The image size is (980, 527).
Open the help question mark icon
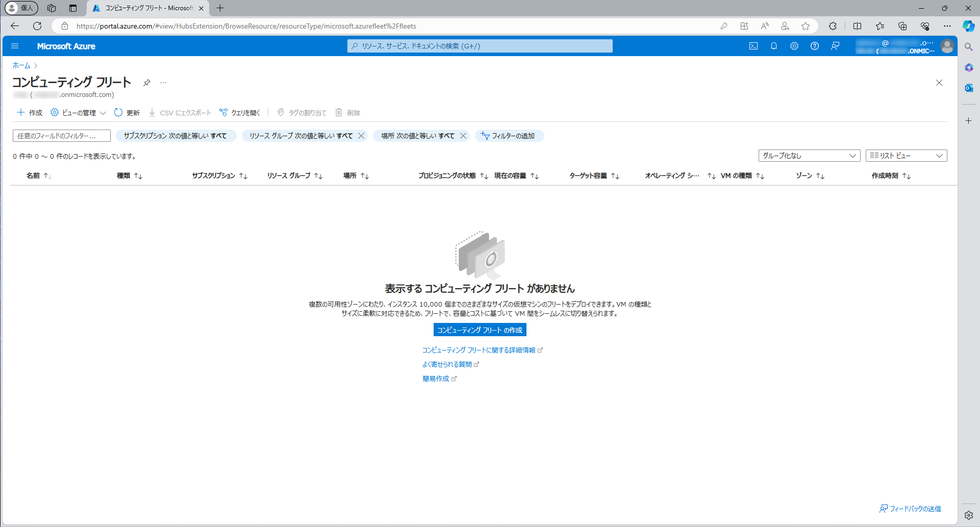(815, 46)
